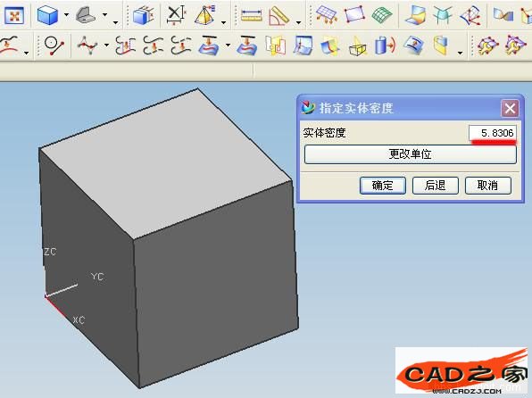The image size is (532, 398).
Task: Click the 实体密度 value field
Action: tap(493, 133)
